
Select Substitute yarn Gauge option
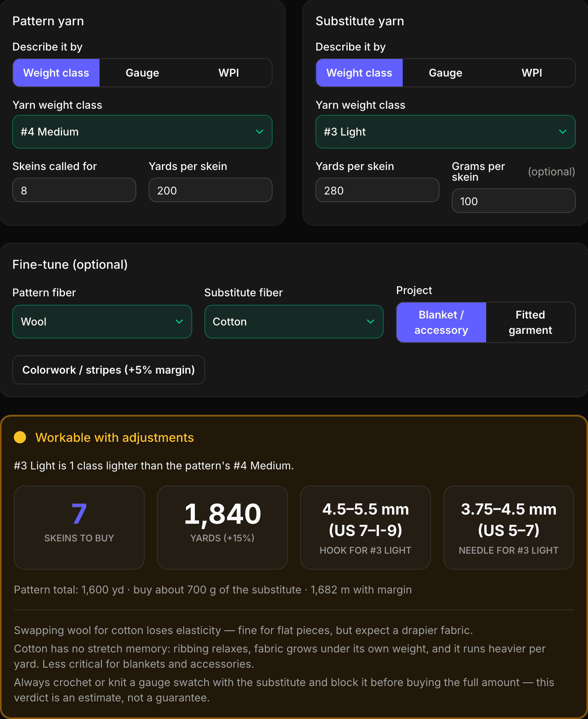click(446, 73)
